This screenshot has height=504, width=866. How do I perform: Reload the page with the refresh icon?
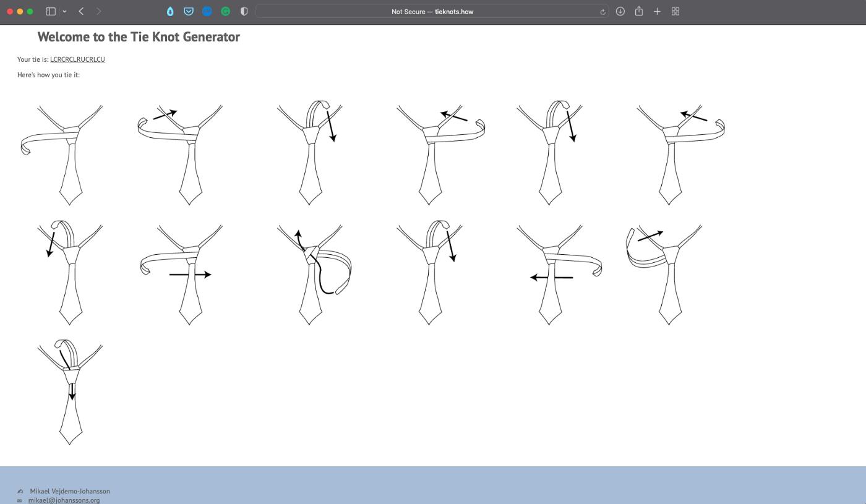pos(602,12)
